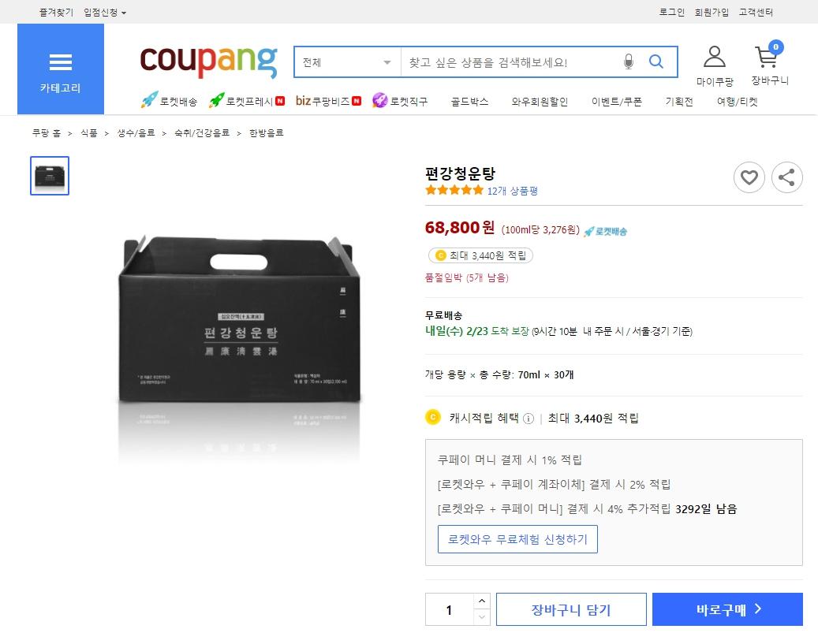Screen dimensions: 818x644
Task: Open the category hamburger menu
Action: tap(61, 69)
